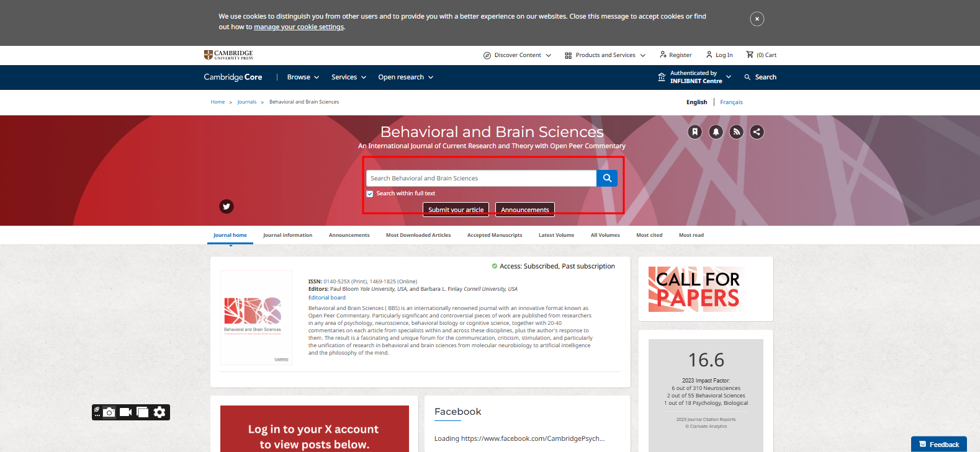Click the Submit your article button
This screenshot has height=452, width=980.
point(456,210)
